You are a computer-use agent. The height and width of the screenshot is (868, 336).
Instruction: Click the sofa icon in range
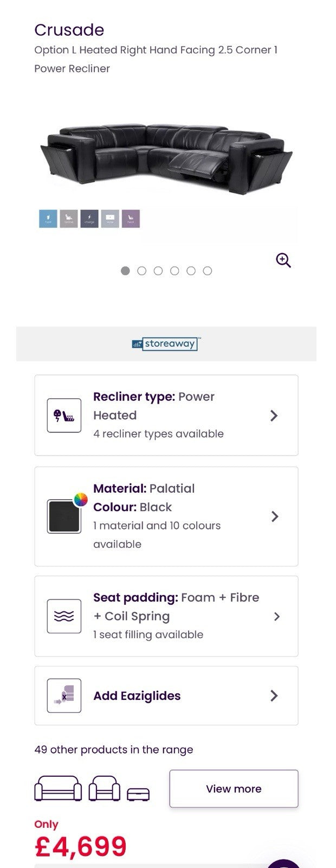[58, 789]
